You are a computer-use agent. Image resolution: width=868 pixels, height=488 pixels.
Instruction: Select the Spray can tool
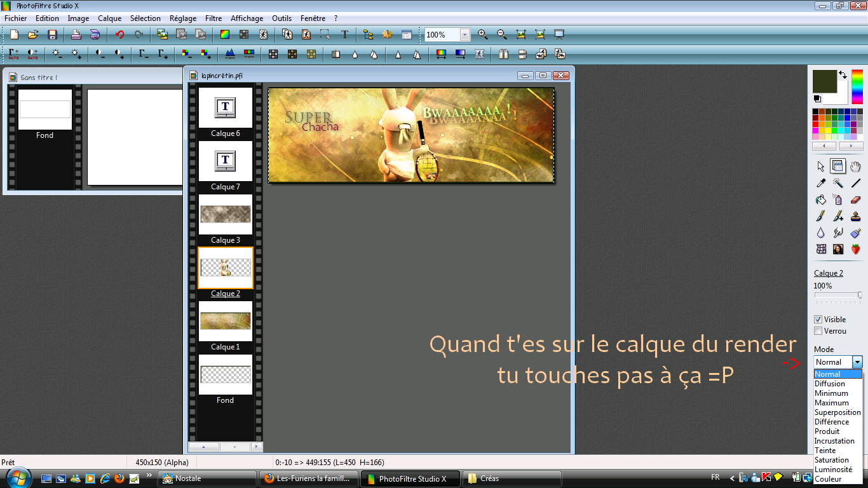(x=837, y=200)
